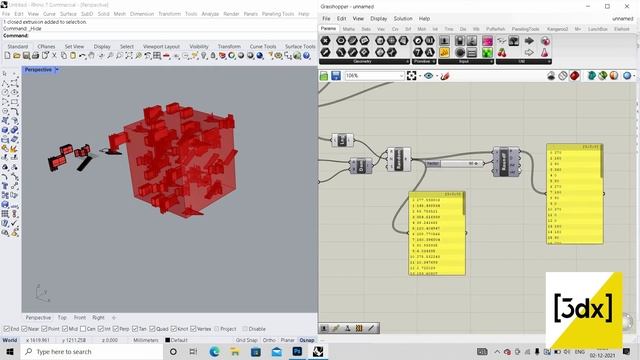The width and height of the screenshot is (640, 360).
Task: Save the Rhino model with the floppy icon
Action: click(x=26, y=56)
